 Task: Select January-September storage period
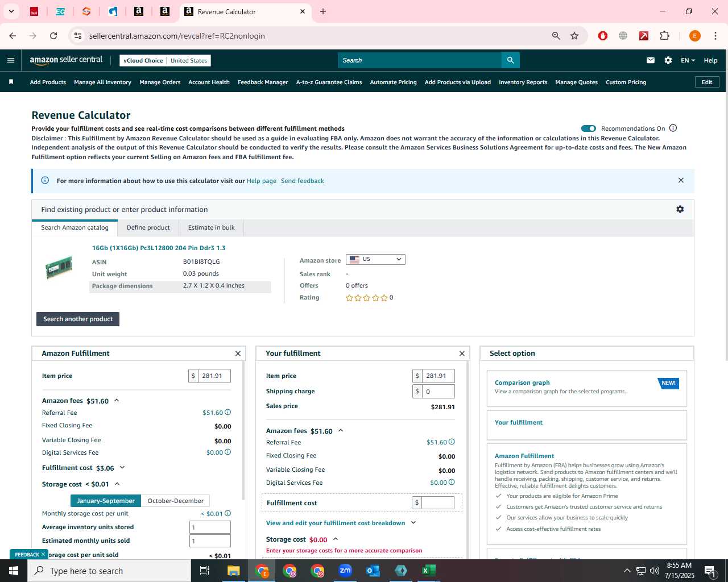pos(106,501)
